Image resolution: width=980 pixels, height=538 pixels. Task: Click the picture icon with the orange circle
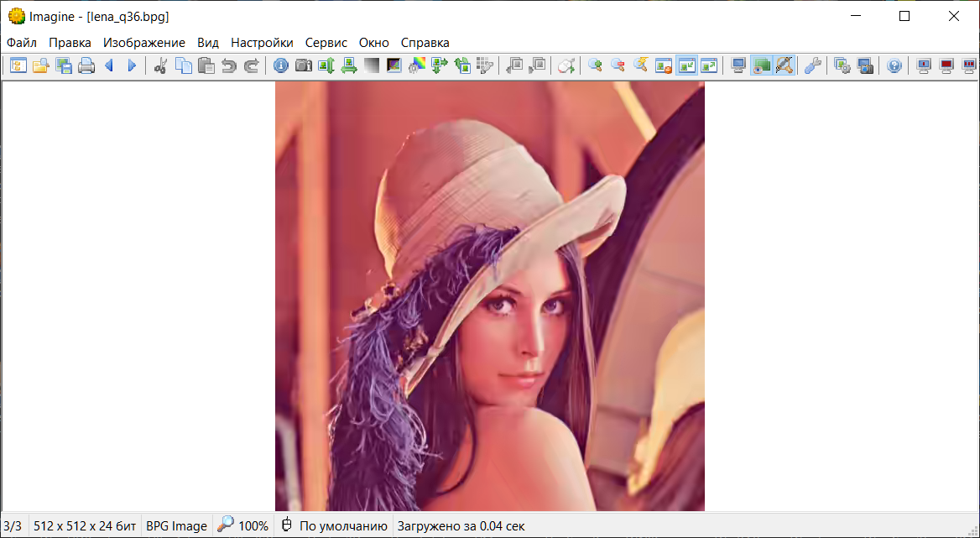click(663, 65)
